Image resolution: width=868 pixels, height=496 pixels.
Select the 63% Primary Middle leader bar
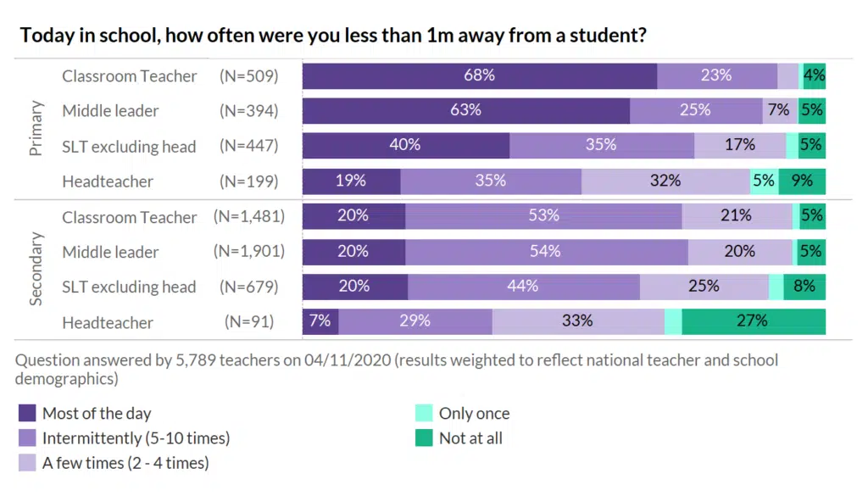tap(465, 110)
